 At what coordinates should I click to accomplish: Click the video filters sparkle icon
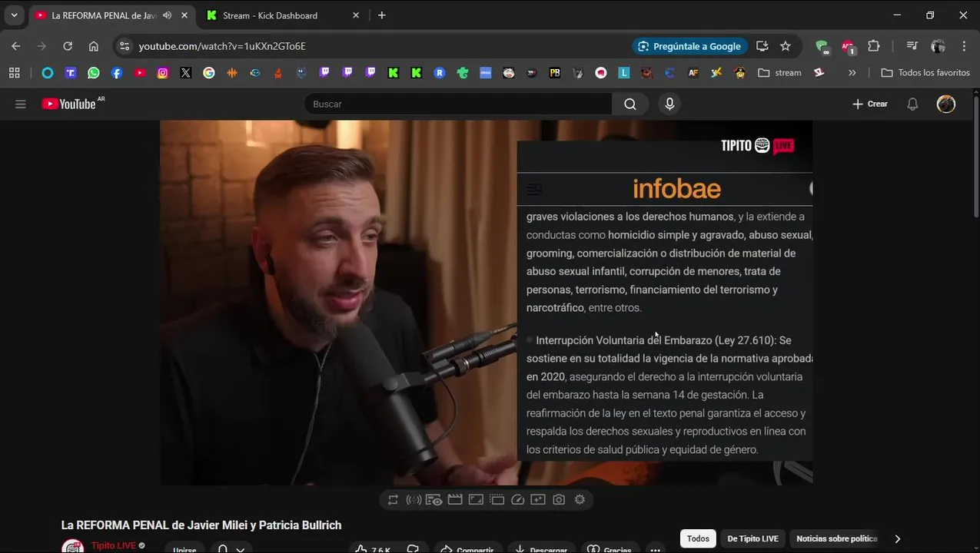538,499
